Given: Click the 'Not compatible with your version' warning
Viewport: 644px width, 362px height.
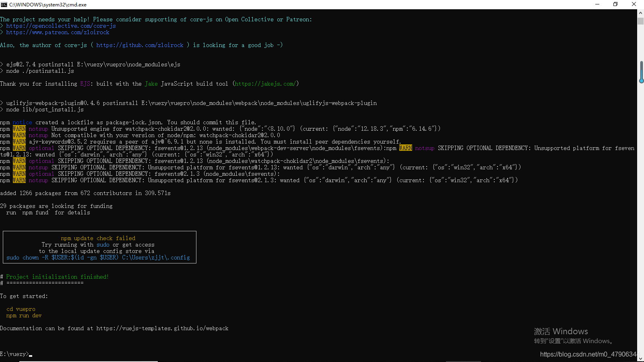Looking at the screenshot, I should (x=140, y=135).
